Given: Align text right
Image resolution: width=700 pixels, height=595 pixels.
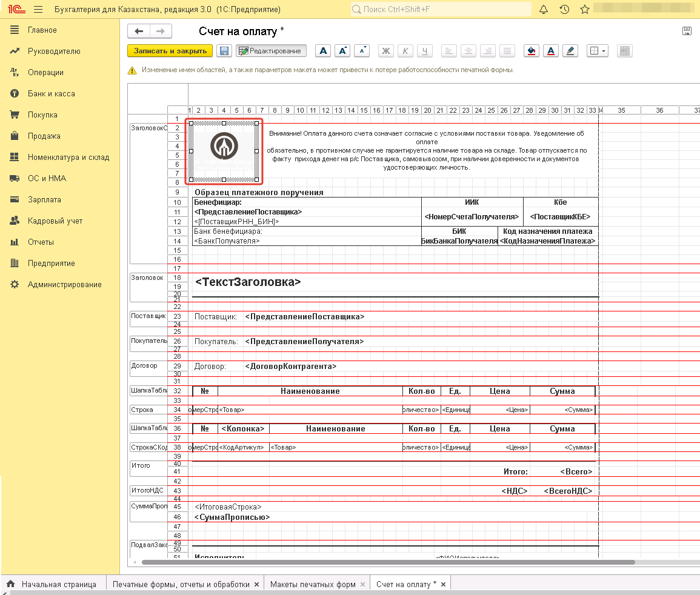Looking at the screenshot, I should point(488,51).
